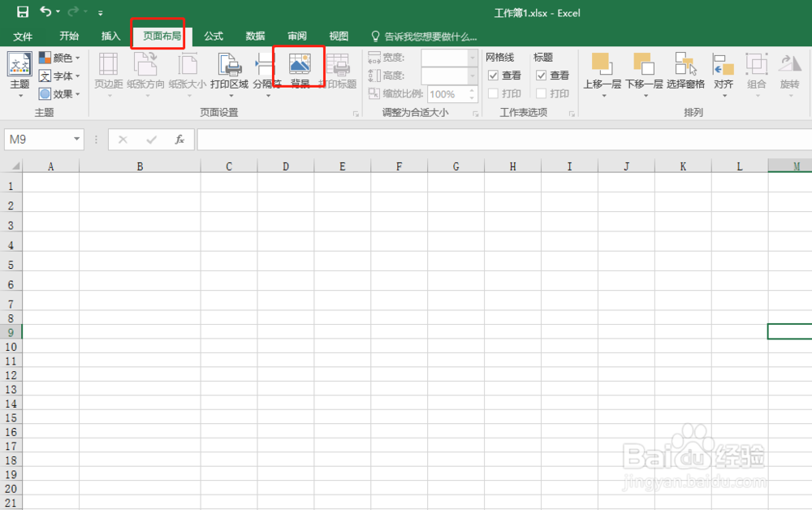The width and height of the screenshot is (812, 510).
Task: Click the Undo arrow icon
Action: click(x=45, y=11)
